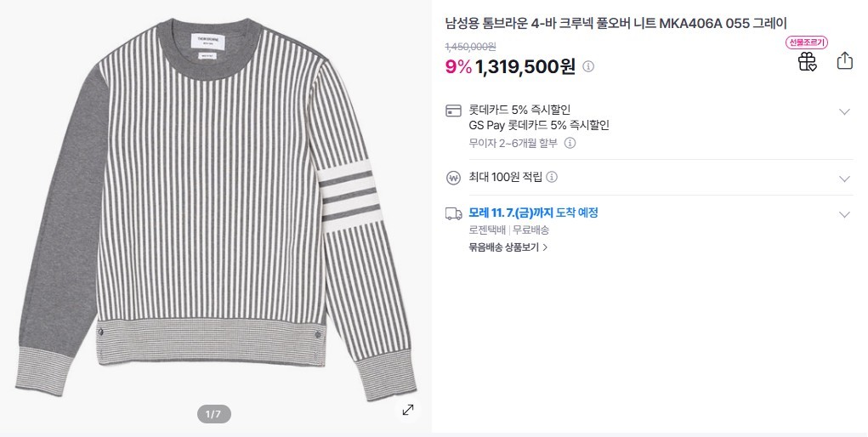Open the 묶음배송 상품보기 link
Image resolution: width=868 pixels, height=437 pixels.
508,247
